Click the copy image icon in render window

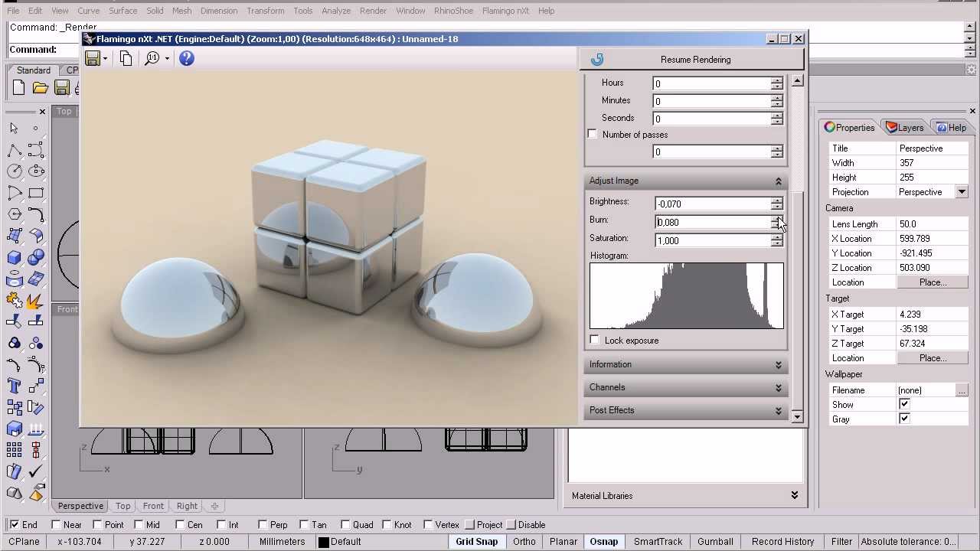click(x=126, y=59)
